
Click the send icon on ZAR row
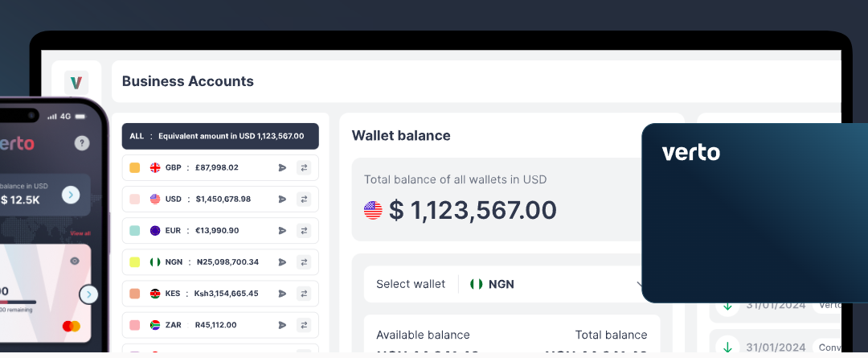coord(282,325)
